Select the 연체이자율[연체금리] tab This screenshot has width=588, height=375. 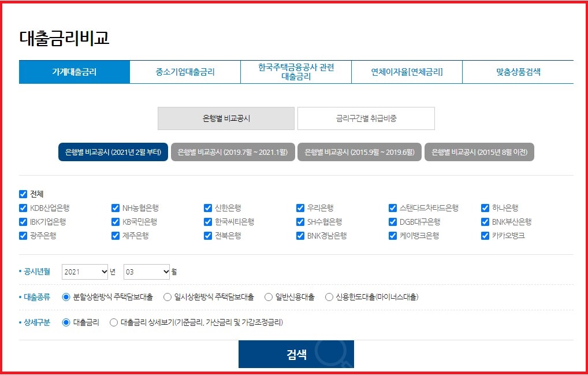tap(407, 72)
